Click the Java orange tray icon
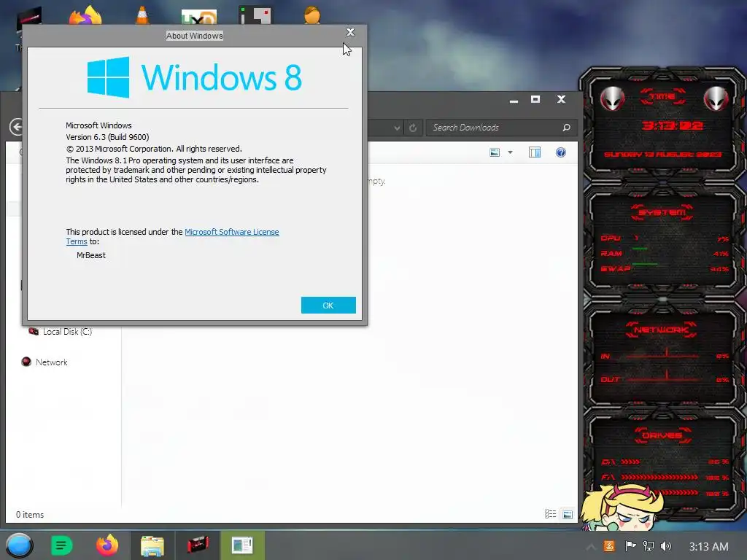 pyautogui.click(x=609, y=546)
